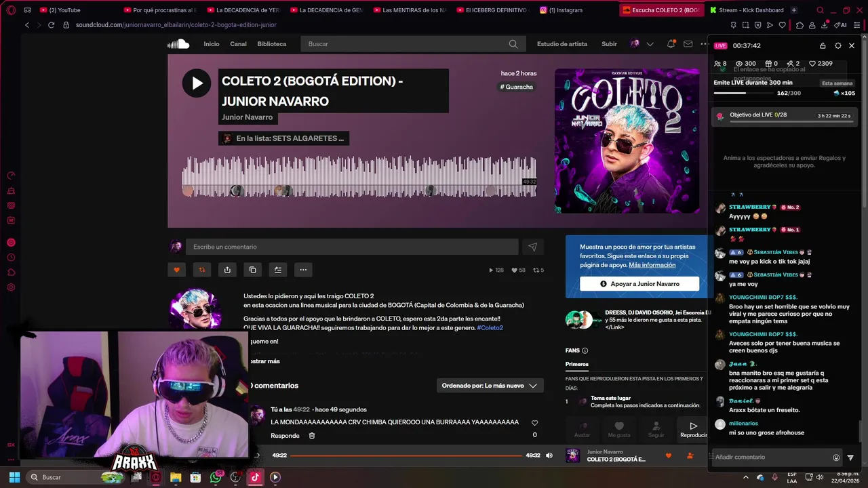Open the browser sidebar history clock
Screen dimensions: 868x488
pos(11,258)
